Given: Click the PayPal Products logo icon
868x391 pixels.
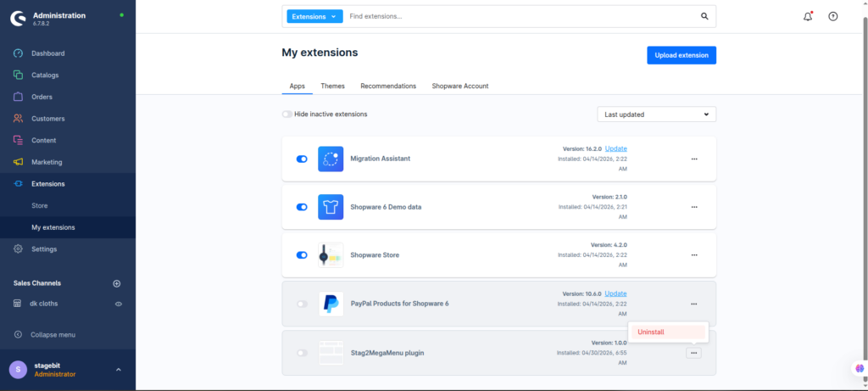Looking at the screenshot, I should 331,304.
